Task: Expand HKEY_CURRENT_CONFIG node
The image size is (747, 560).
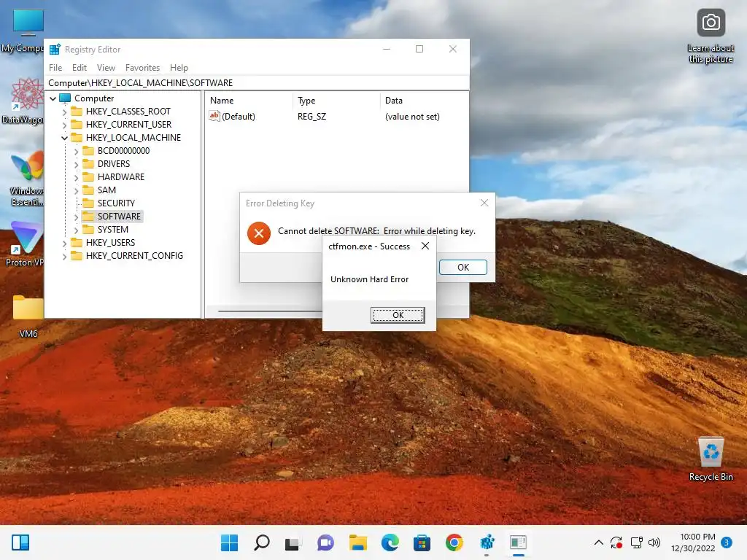Action: point(64,256)
